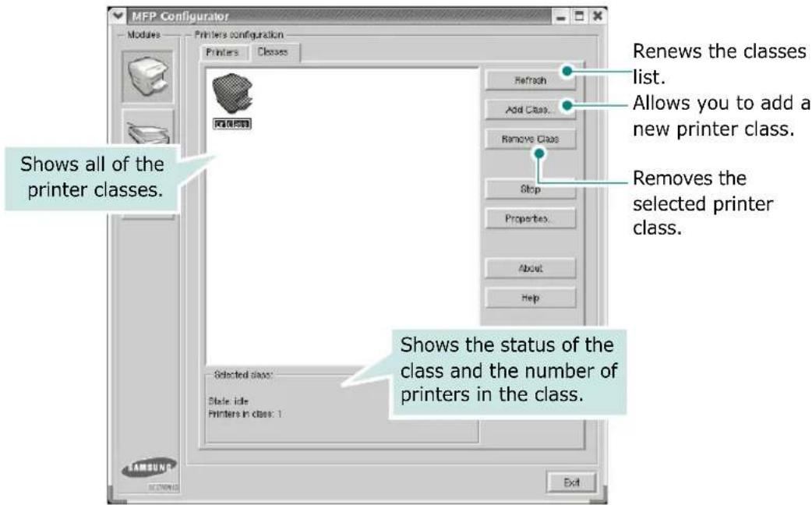Screen dimensions: 812x505
Task: Open the About button
Action: [x=530, y=268]
